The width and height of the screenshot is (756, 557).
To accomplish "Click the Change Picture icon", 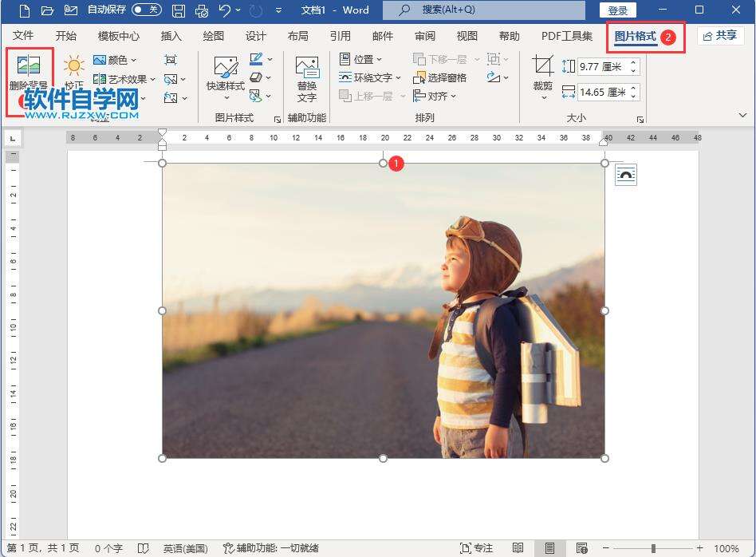I will coord(170,79).
